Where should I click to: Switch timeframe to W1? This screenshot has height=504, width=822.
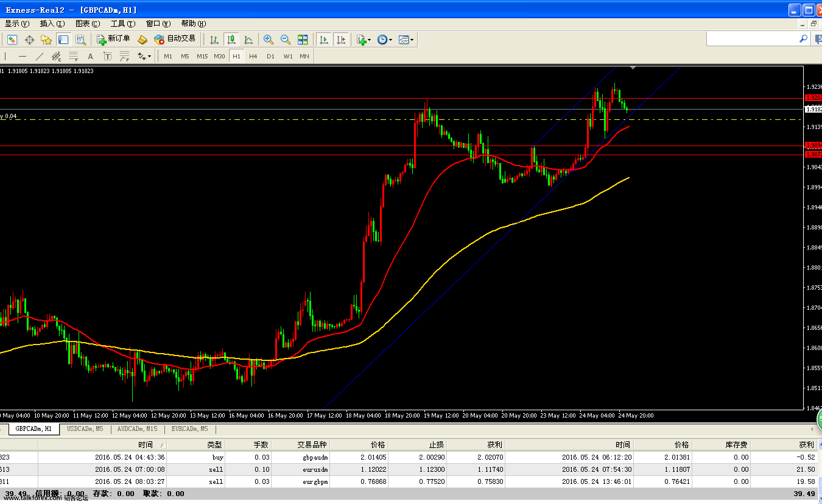287,56
